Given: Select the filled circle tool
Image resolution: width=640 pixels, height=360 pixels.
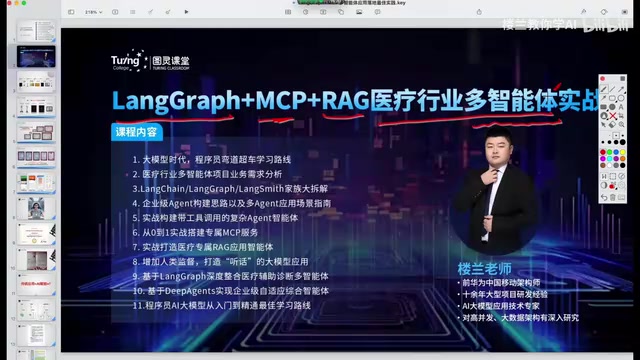Looking at the screenshot, I should [612, 107].
